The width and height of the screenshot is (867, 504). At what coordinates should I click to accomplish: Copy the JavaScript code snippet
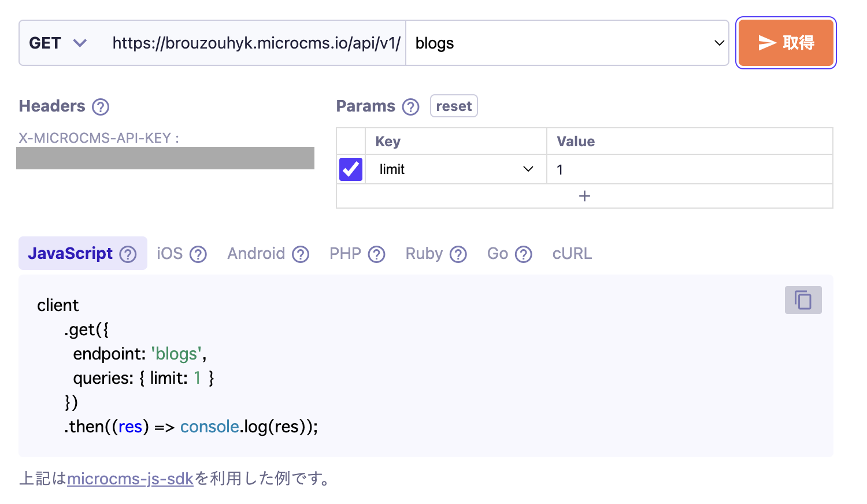tap(803, 300)
